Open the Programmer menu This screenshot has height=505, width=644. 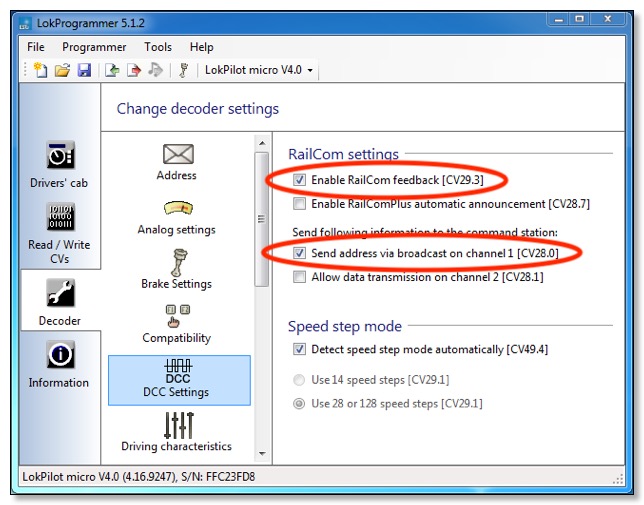pos(94,47)
